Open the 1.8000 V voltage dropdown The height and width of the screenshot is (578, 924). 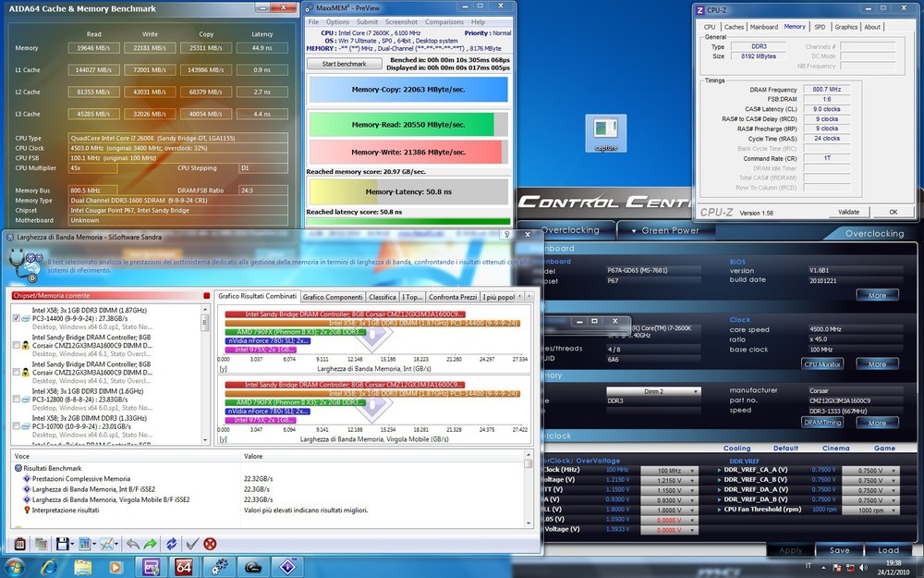669,510
